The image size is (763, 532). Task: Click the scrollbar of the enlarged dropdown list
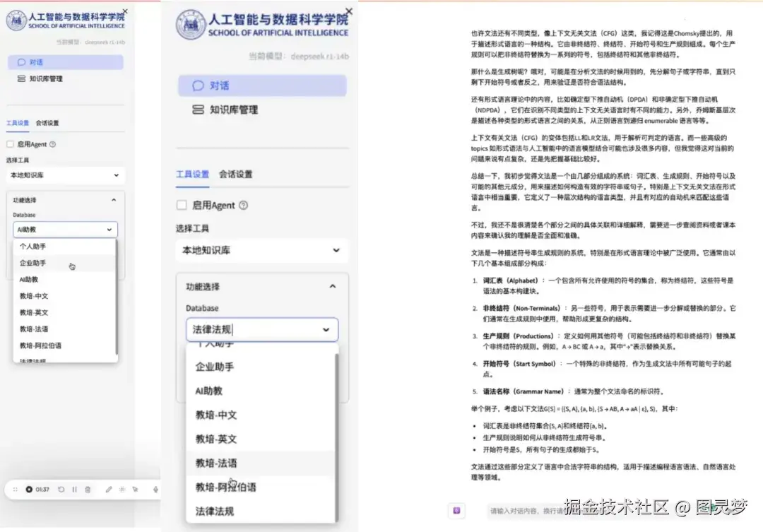pos(336,437)
